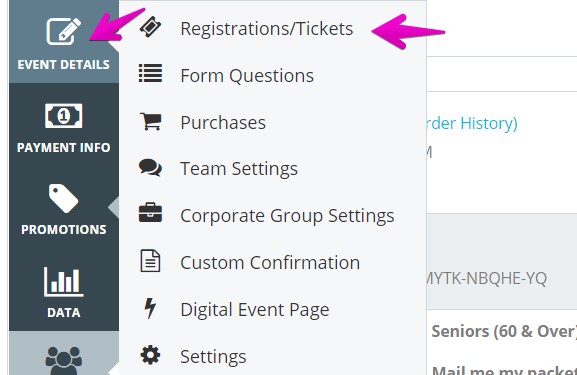577x375 pixels.
Task: Click the gear icon beside Settings
Action: [x=150, y=355]
